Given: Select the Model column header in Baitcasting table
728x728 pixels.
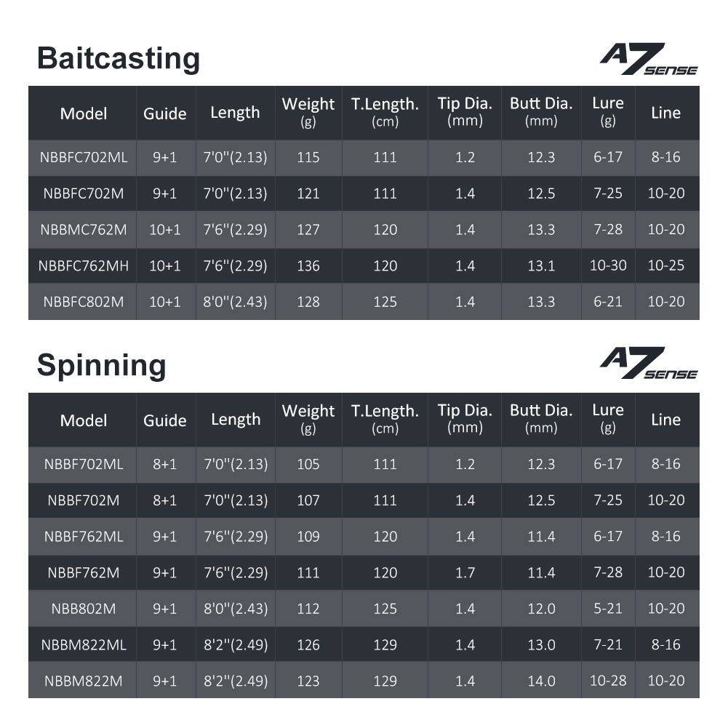Looking at the screenshot, I should click(x=83, y=113).
